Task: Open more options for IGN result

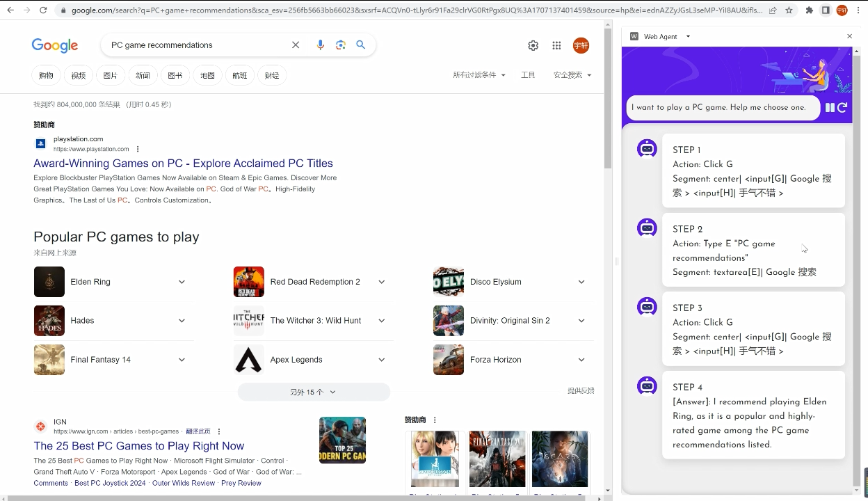Action: point(219,431)
